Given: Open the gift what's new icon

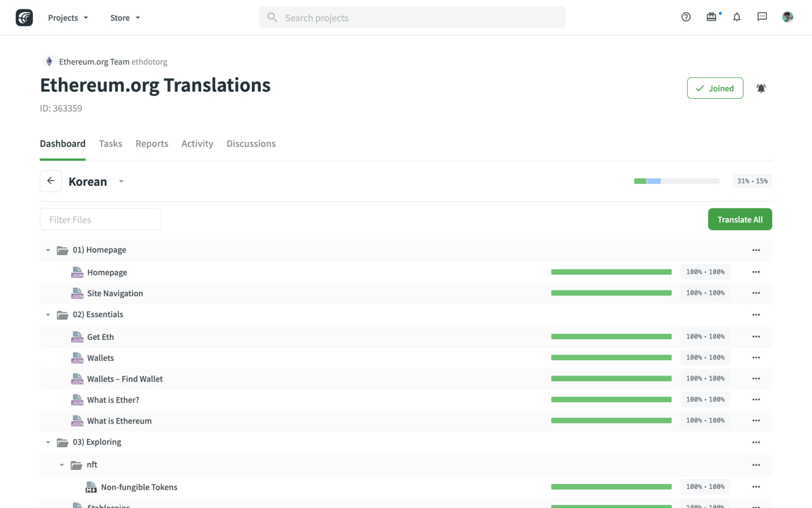Looking at the screenshot, I should 711,17.
